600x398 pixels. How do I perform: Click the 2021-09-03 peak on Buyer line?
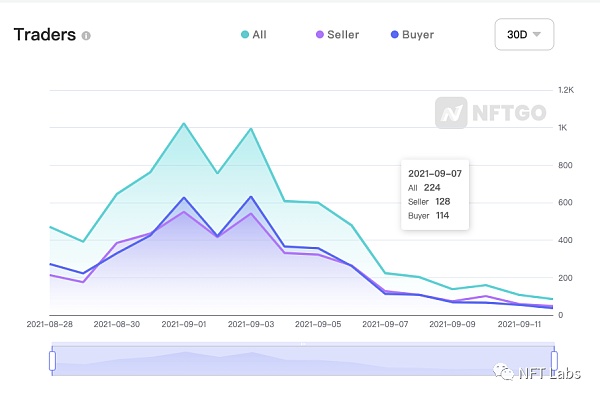pos(251,197)
